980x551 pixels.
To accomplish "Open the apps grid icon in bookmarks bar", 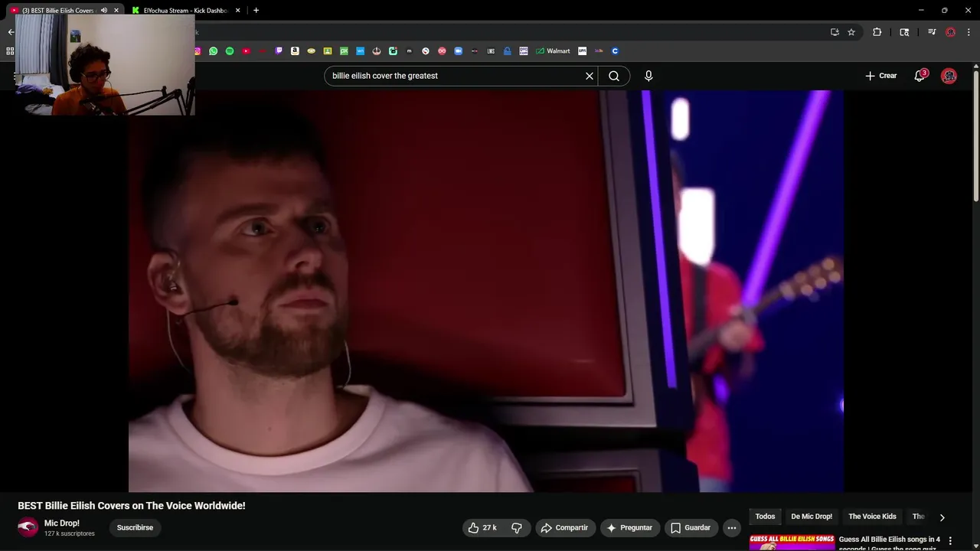I will click(x=10, y=51).
